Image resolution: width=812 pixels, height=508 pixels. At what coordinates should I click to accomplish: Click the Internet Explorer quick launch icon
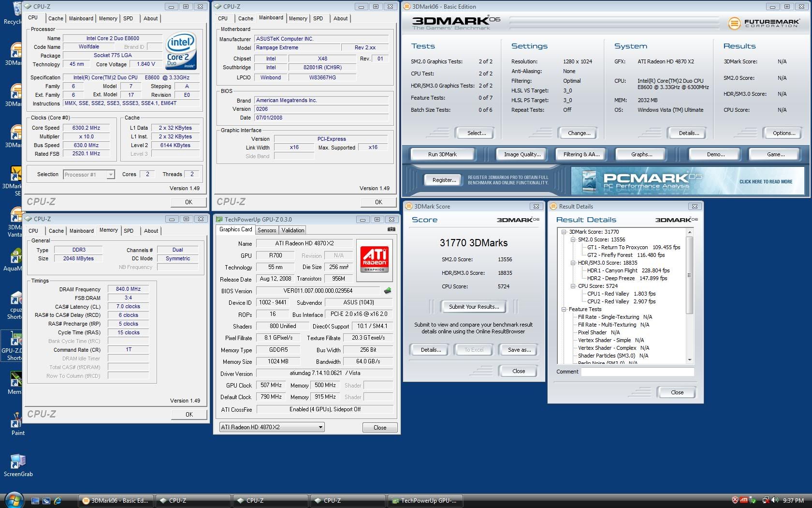pos(58,501)
